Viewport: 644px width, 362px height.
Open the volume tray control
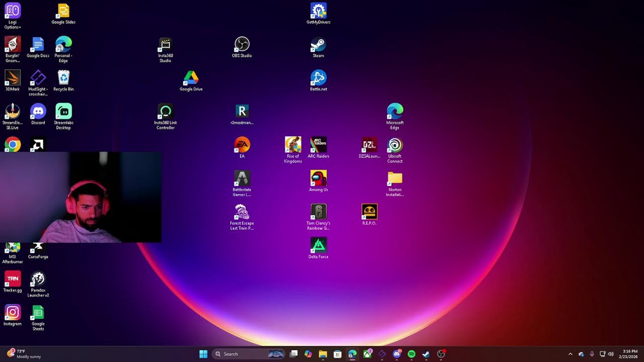pos(611,354)
